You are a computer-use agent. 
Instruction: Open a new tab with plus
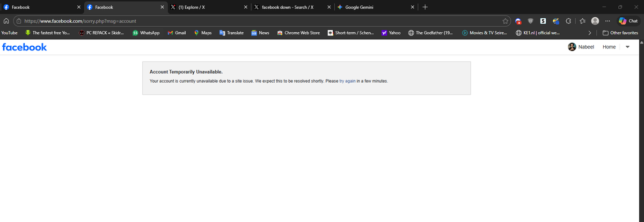click(x=425, y=8)
